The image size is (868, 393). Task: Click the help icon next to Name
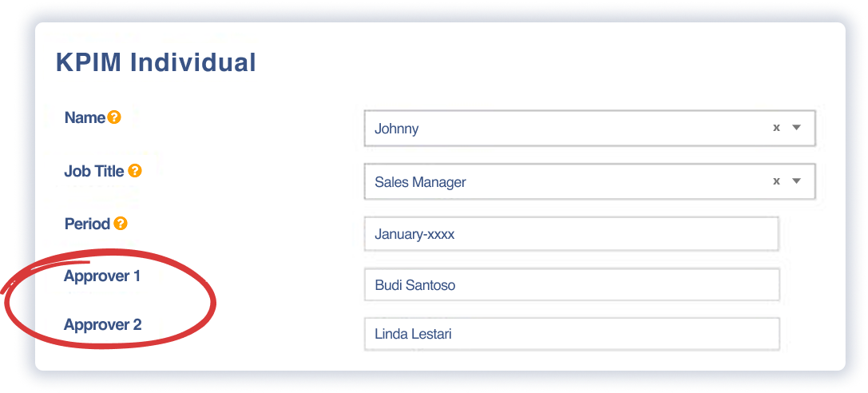[x=114, y=118]
